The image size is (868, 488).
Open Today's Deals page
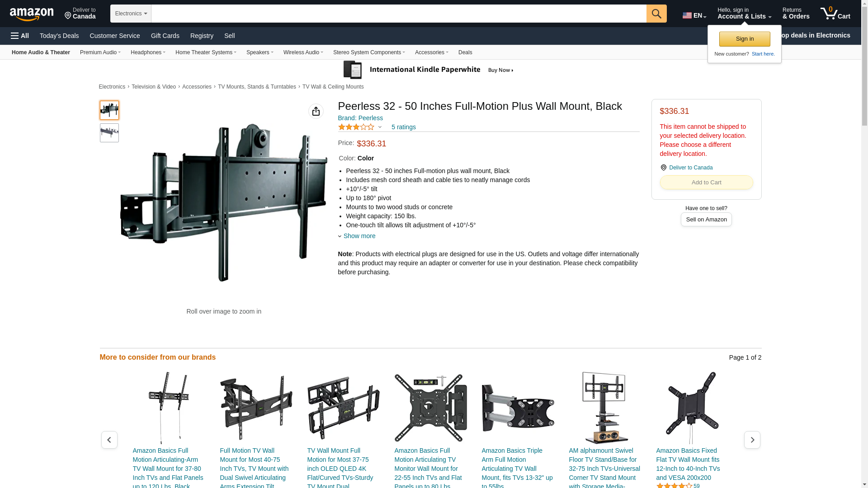[x=59, y=36]
